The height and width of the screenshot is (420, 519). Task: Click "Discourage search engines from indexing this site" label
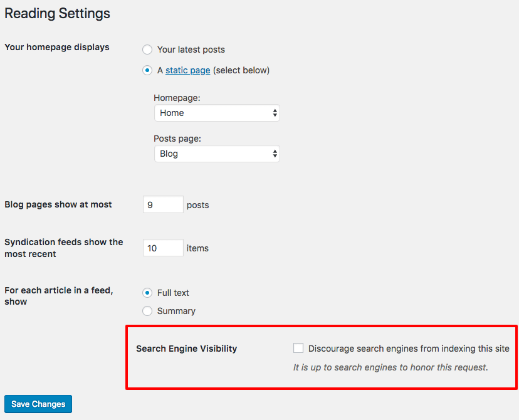click(409, 349)
